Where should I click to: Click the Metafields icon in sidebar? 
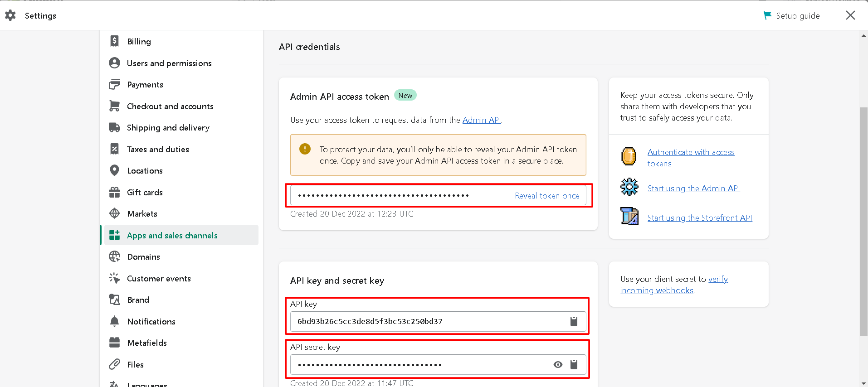coord(115,343)
